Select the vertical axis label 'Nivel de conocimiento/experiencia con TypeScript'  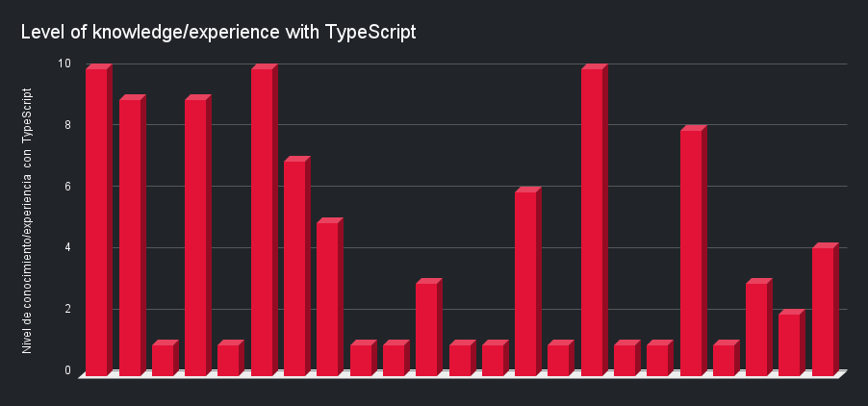27,220
